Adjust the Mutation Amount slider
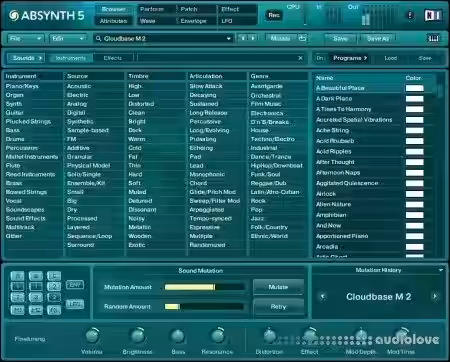 pos(204,287)
